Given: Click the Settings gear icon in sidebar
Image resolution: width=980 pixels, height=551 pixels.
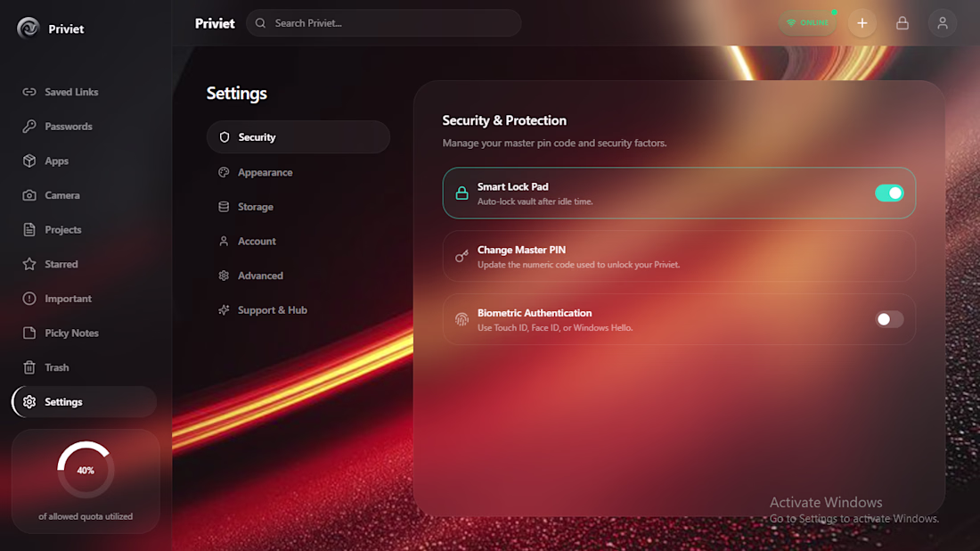Looking at the screenshot, I should click(29, 401).
